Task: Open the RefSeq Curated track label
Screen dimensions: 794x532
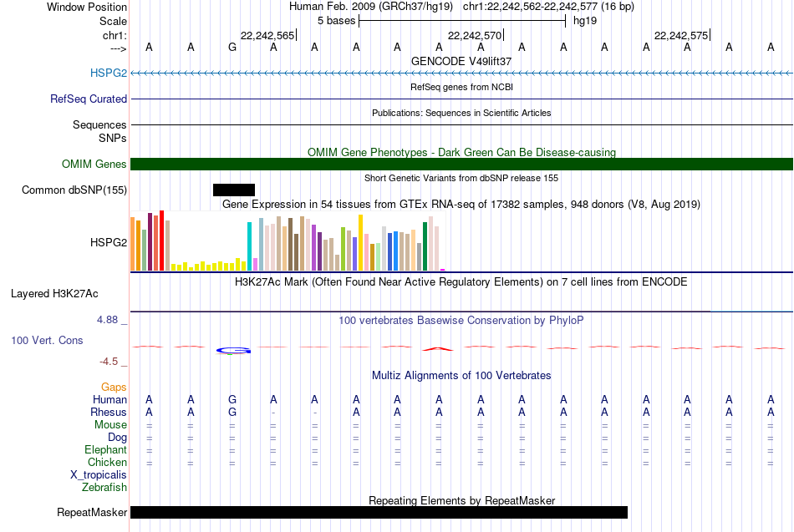Action: click(89, 99)
